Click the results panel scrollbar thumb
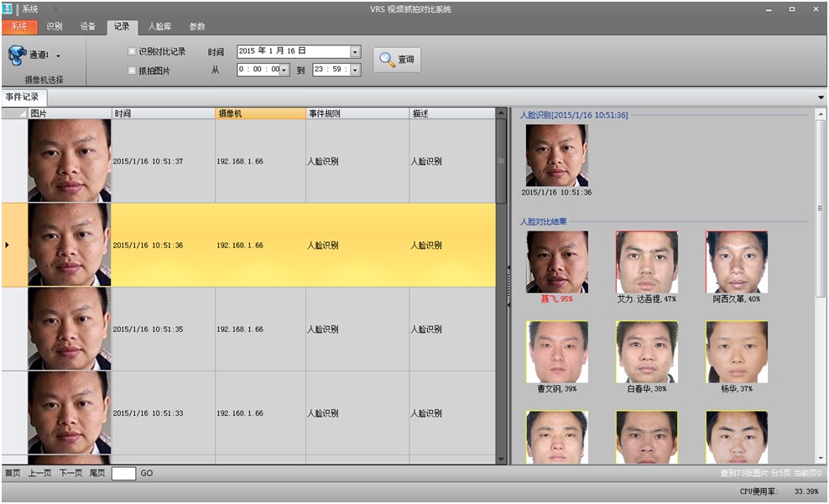 click(821, 208)
